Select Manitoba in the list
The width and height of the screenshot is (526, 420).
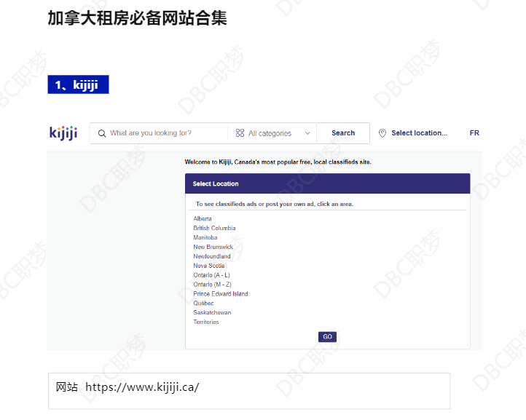point(205,237)
